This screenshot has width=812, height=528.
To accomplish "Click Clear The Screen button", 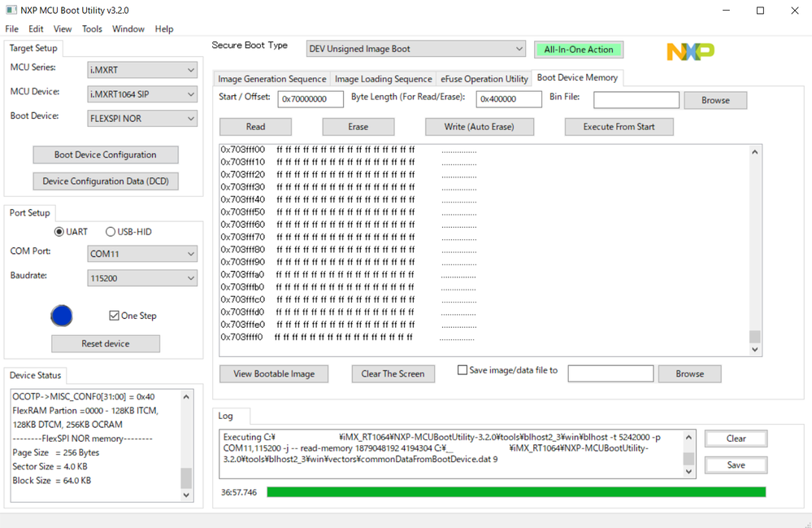I will pyautogui.click(x=393, y=373).
